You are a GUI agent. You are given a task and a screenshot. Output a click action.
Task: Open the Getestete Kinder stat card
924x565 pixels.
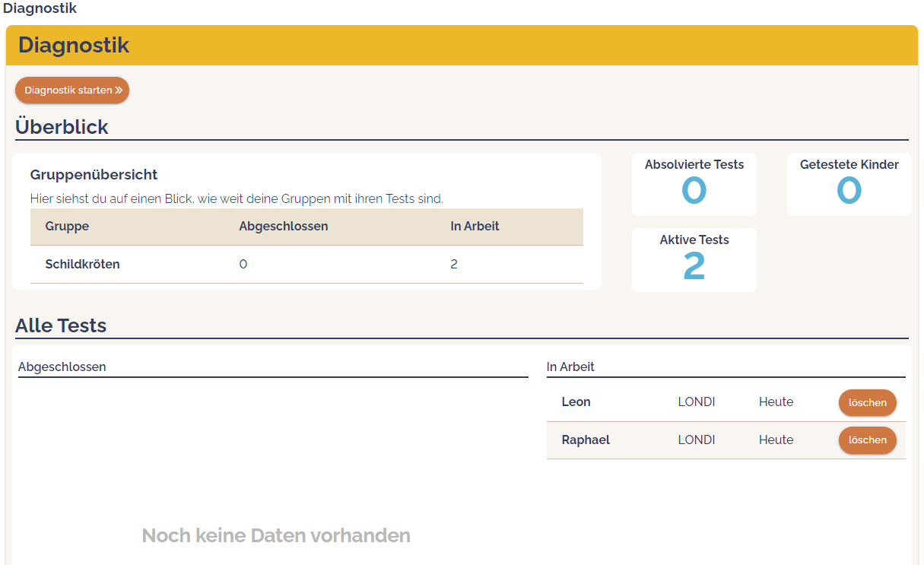(x=849, y=184)
